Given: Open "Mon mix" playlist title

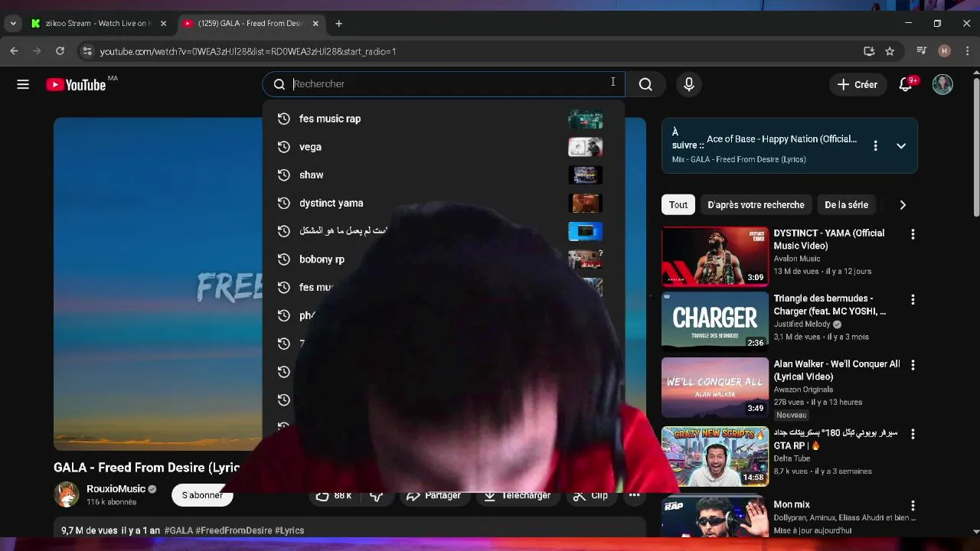Looking at the screenshot, I should pyautogui.click(x=792, y=504).
